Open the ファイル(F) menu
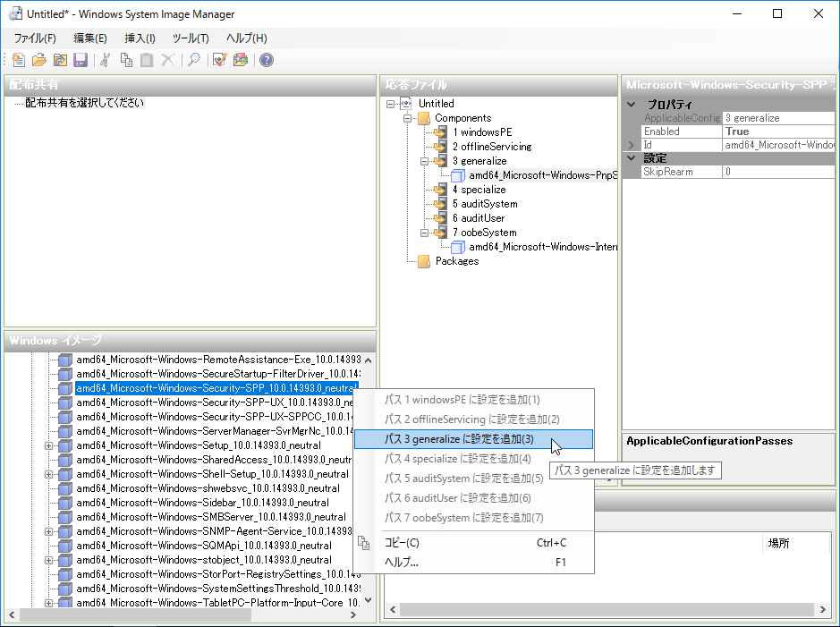This screenshot has height=627, width=840. [x=35, y=38]
